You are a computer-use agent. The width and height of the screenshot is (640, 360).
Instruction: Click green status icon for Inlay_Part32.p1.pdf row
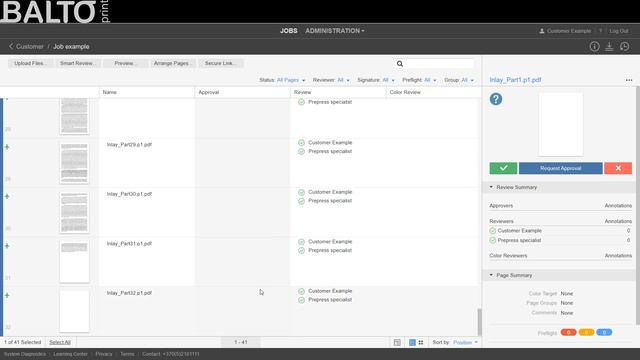pyautogui.click(x=7, y=295)
